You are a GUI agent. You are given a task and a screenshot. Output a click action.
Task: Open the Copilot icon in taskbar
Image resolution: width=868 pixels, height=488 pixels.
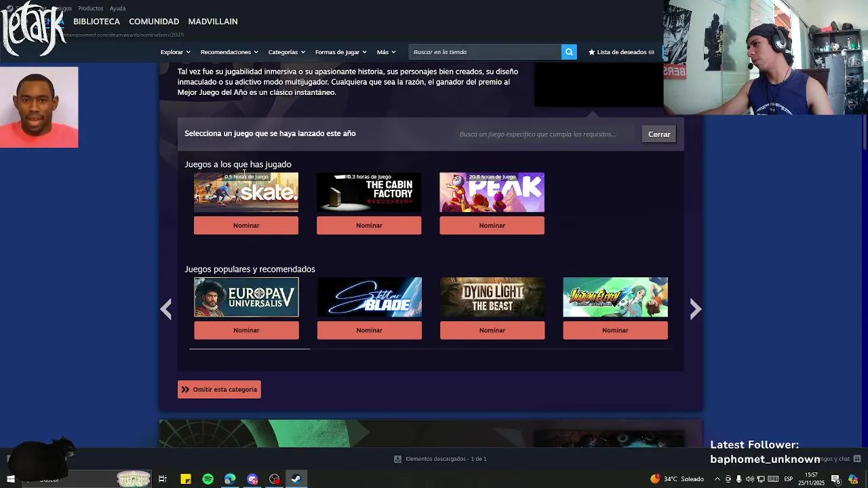[x=853, y=479]
